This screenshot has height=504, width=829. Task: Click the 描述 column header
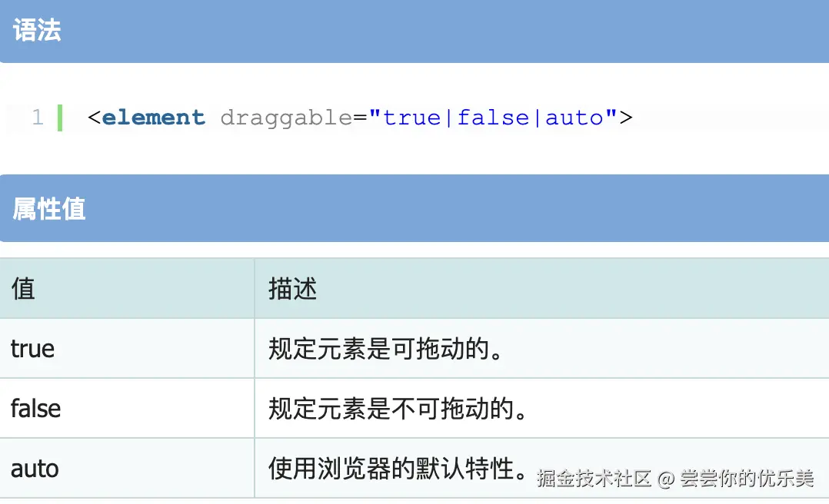pos(292,289)
